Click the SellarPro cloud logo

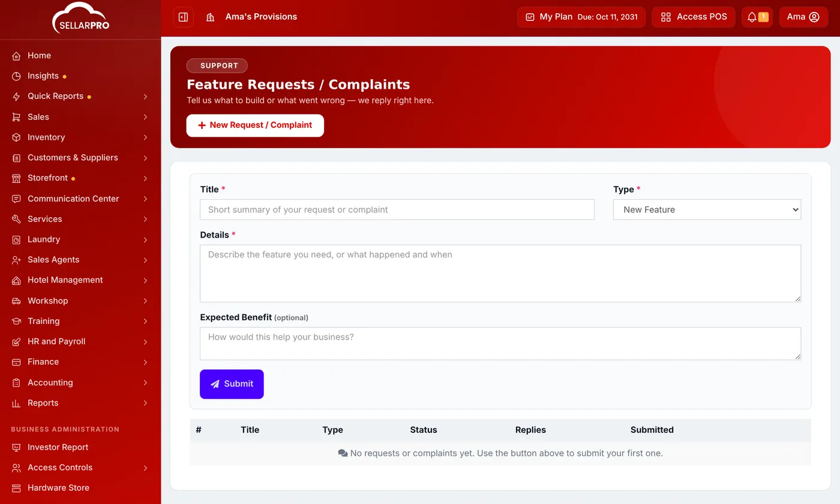(x=80, y=18)
